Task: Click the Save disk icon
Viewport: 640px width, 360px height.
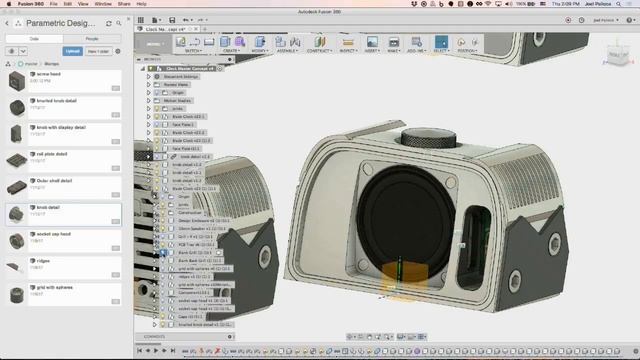Action: click(x=172, y=20)
